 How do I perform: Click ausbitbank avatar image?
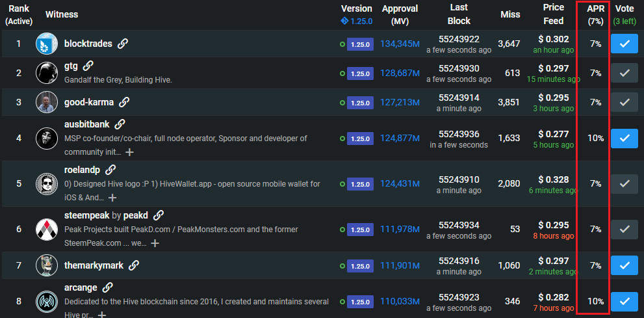click(46, 138)
